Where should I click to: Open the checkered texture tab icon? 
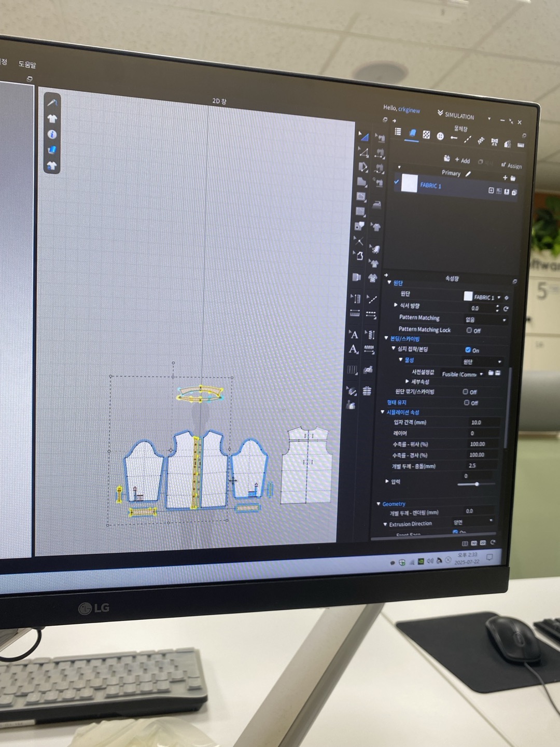pos(426,135)
